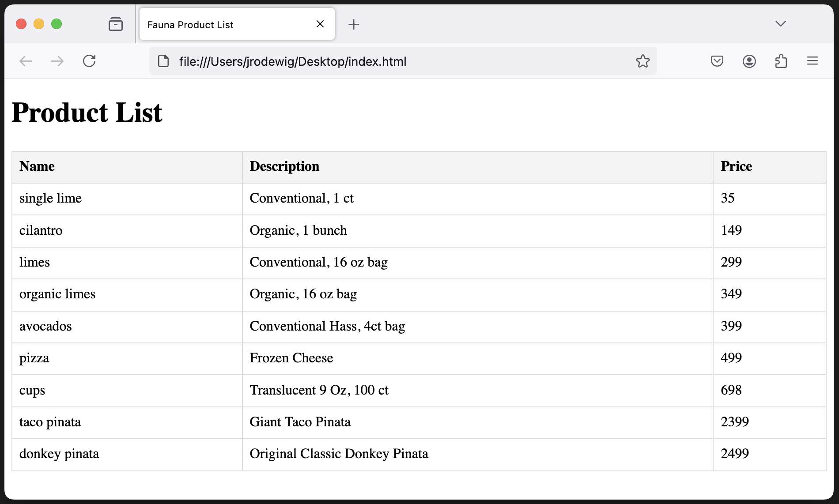Select the 'pizza' name cell

tap(127, 358)
